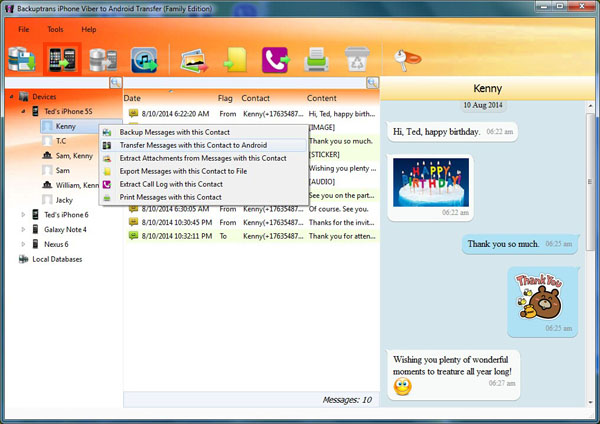Screen dimensions: 600x424
Task: Sort by the Flag column header
Action: [225, 98]
